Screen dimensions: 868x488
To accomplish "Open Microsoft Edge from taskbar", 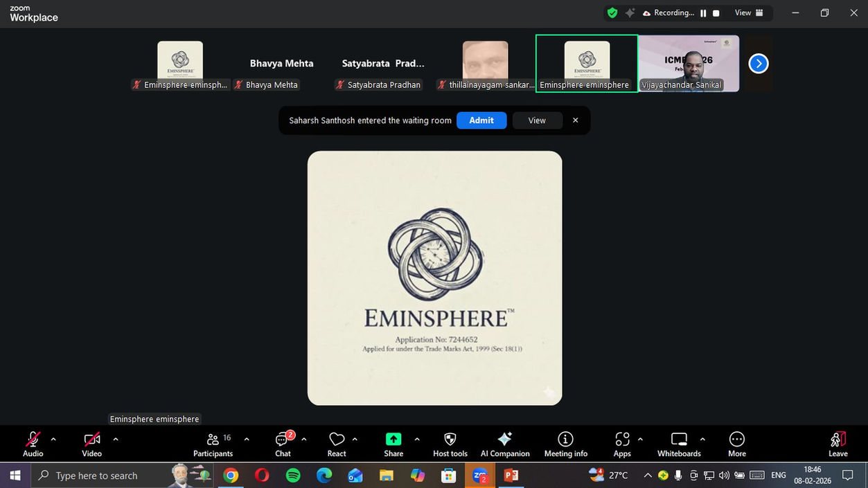I will 324,476.
